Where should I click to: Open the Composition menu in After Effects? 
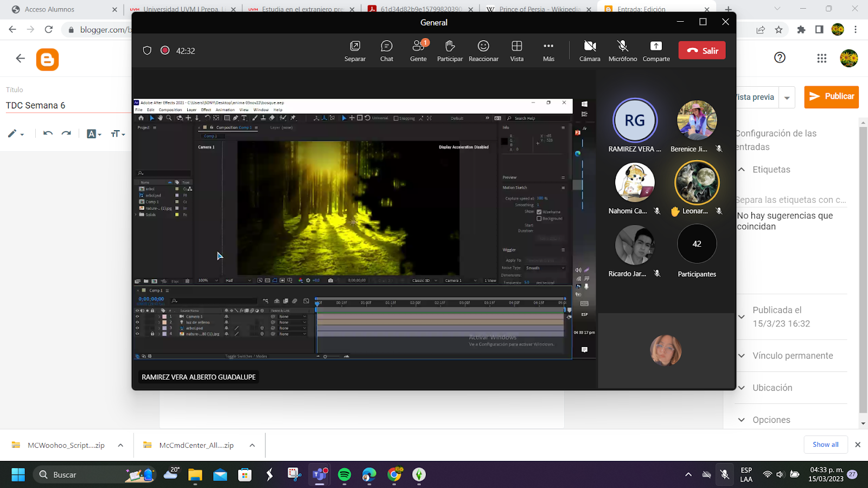coord(170,110)
